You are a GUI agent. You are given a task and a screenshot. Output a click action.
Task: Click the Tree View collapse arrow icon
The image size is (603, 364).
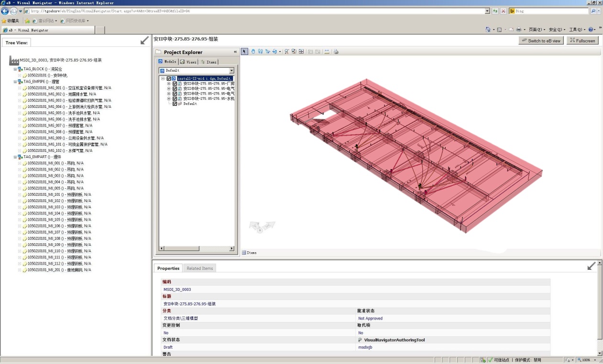point(144,41)
